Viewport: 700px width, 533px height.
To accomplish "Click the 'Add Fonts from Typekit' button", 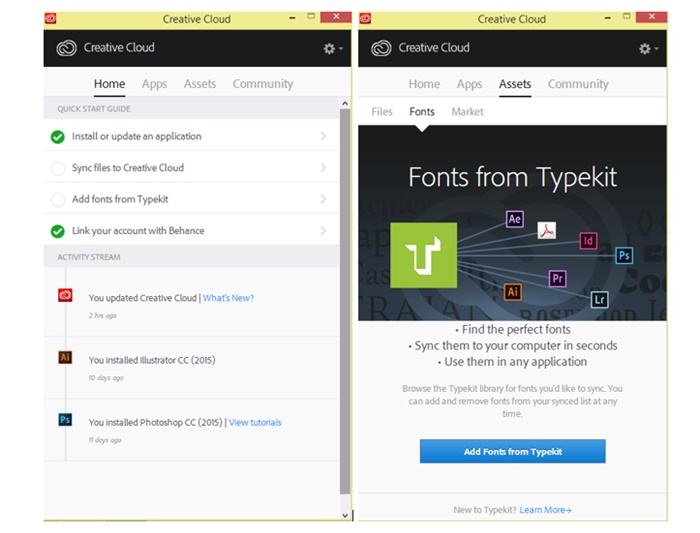I will pyautogui.click(x=512, y=451).
